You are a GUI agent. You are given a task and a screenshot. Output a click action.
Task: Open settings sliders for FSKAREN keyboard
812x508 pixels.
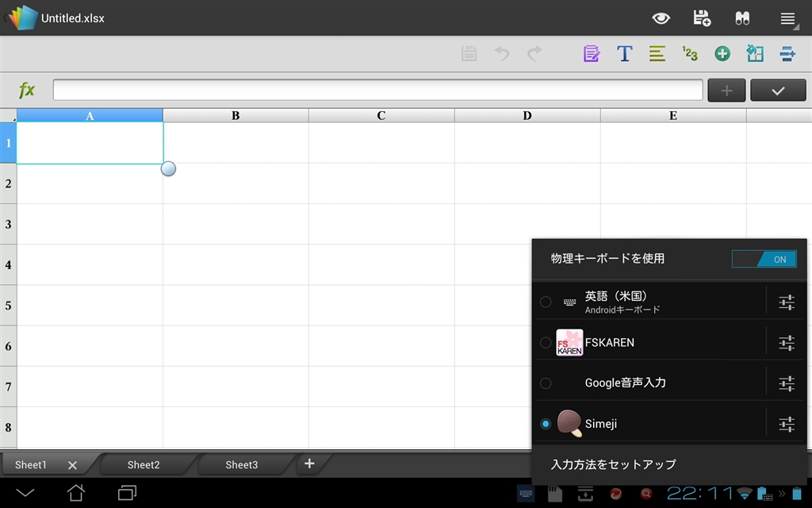(786, 343)
